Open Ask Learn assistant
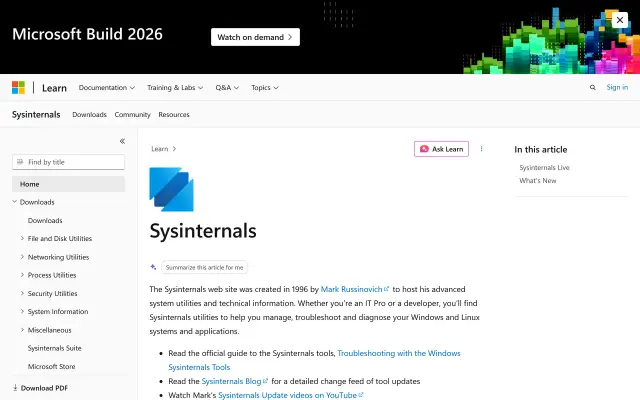Screen dimensions: 640x400 point(441,149)
